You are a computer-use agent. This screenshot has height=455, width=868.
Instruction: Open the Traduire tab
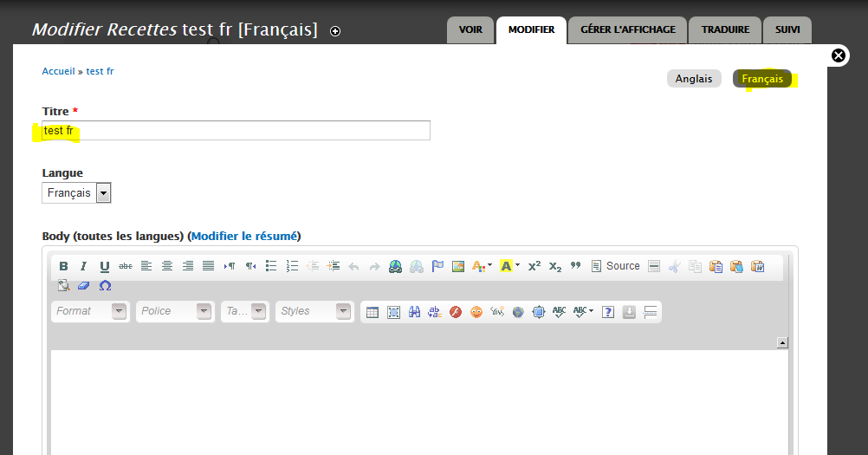(725, 29)
